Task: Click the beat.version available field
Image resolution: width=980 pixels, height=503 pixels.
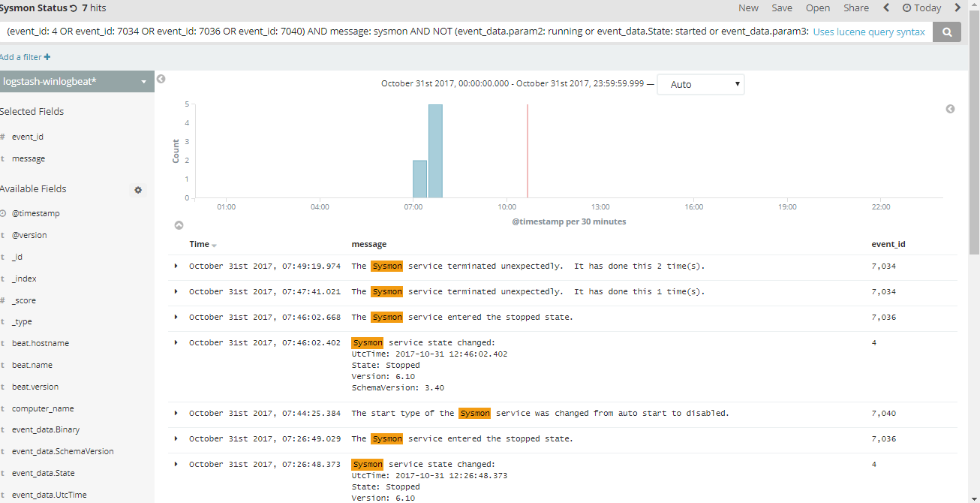Action: click(x=35, y=387)
